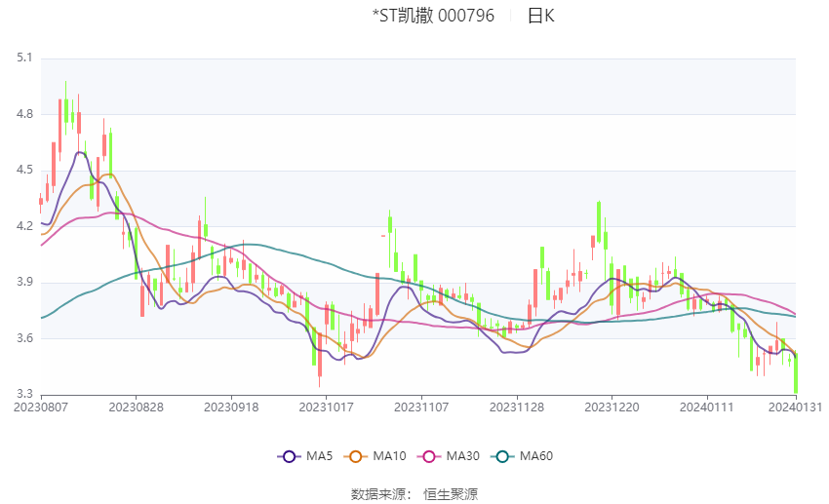Select the 20231128 date axis label
The image size is (829, 504).
tap(517, 407)
